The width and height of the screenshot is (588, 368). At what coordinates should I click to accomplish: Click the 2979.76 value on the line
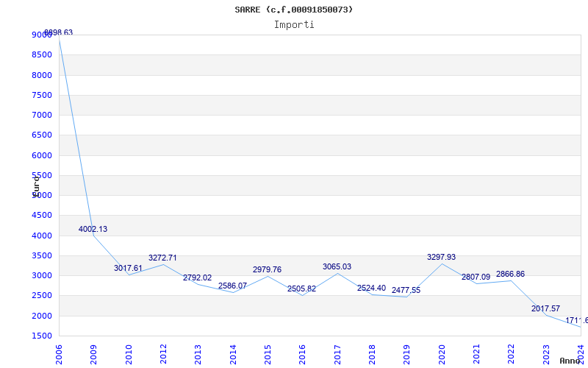(x=267, y=269)
